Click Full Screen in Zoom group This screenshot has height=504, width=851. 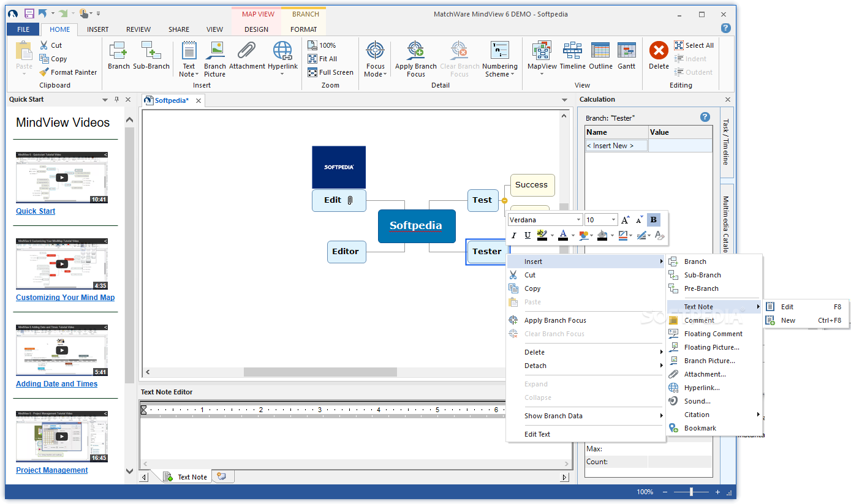(x=330, y=72)
